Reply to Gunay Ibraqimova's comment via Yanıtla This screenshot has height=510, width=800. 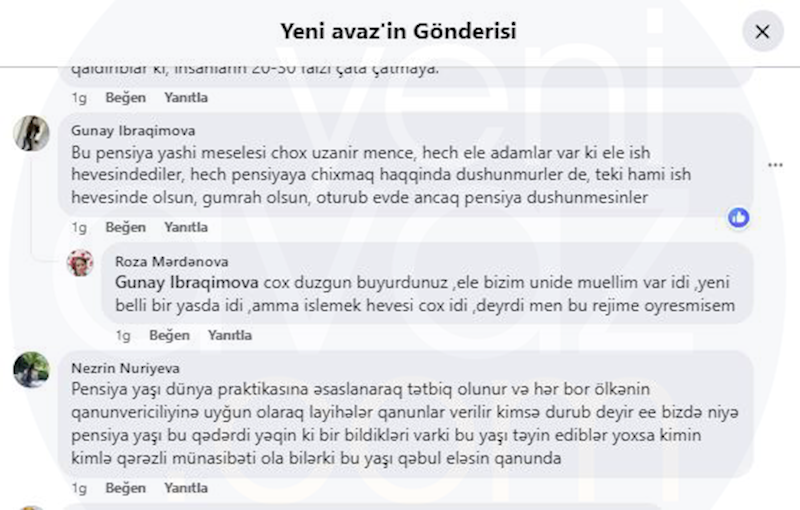click(186, 227)
